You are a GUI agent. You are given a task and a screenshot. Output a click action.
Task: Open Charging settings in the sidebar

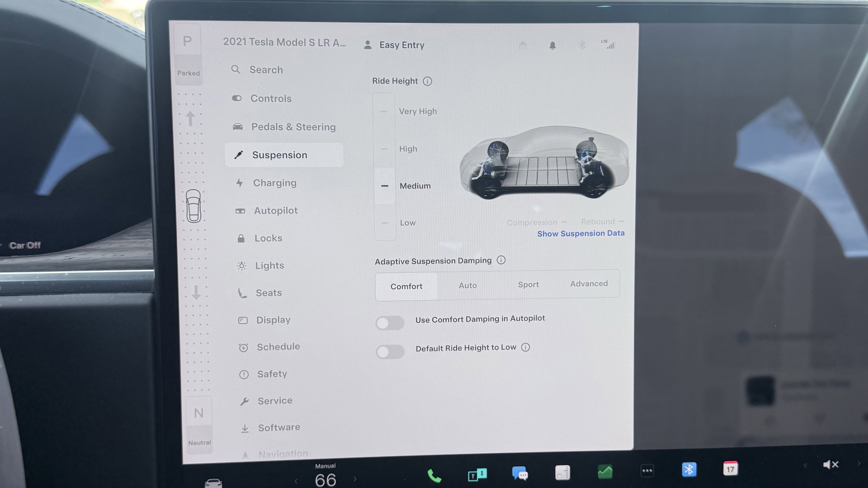pyautogui.click(x=275, y=182)
